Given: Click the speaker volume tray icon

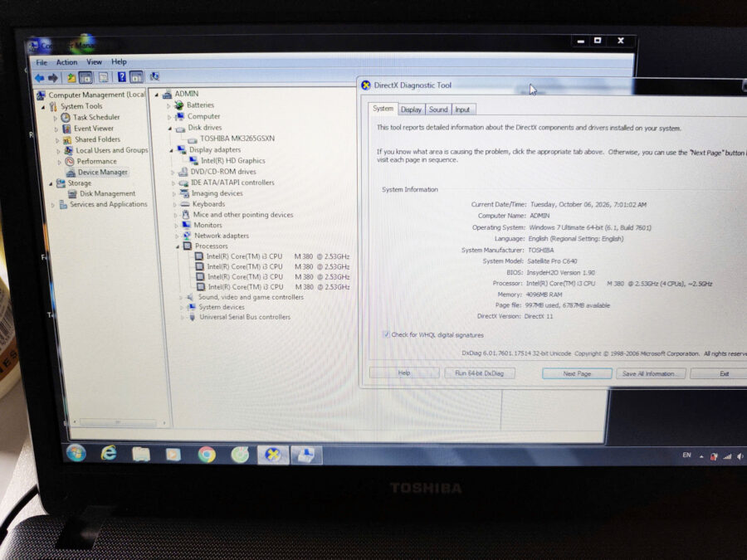Looking at the screenshot, I should point(740,456).
